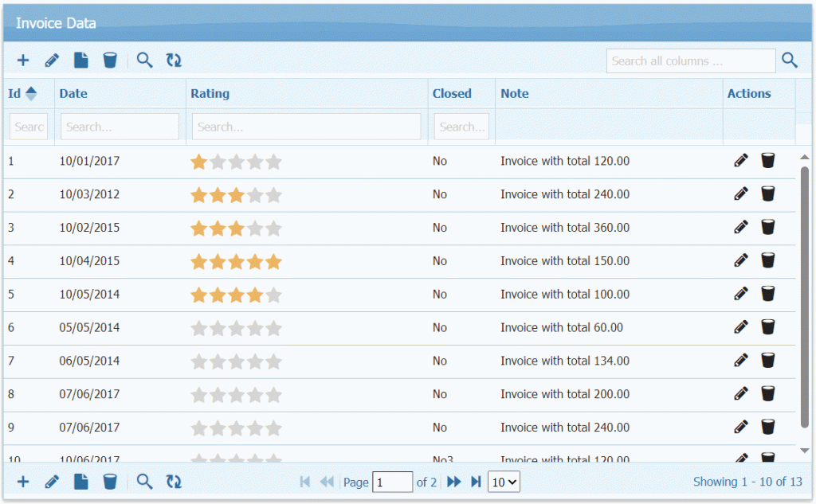Go to the next page arrow in pager
Image resolution: width=816 pixels, height=504 pixels.
click(x=454, y=482)
